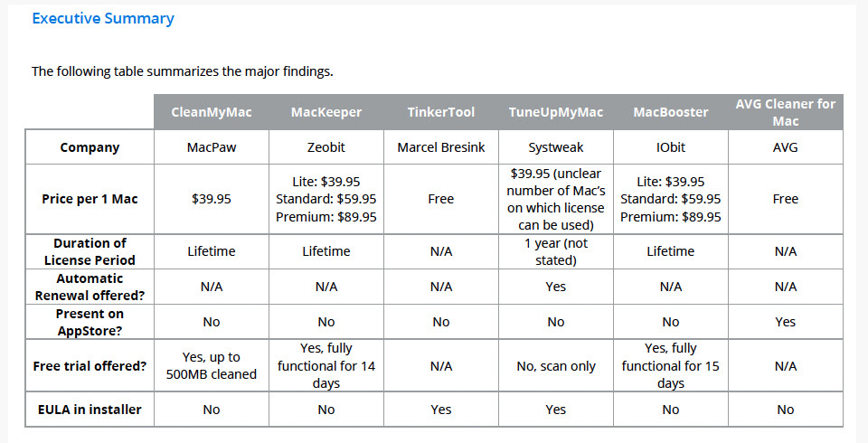Click the summary sentence above the table
The width and height of the screenshot is (868, 443).
[183, 71]
